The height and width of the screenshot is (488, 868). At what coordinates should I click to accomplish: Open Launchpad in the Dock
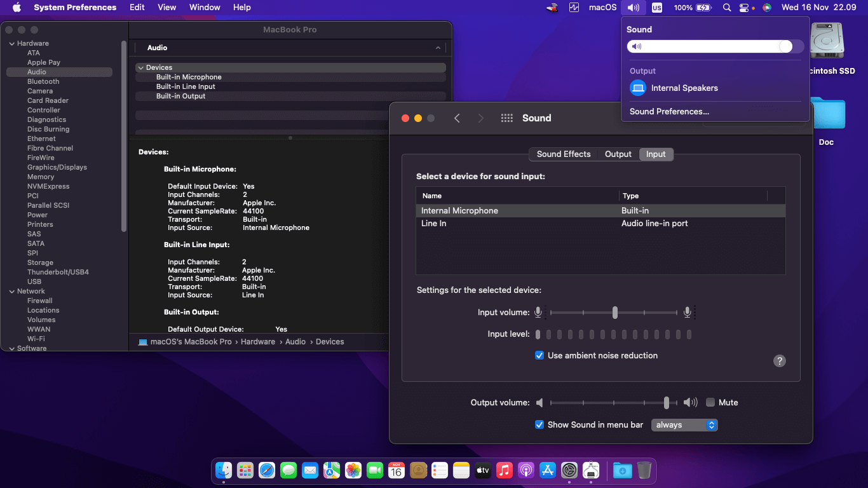(245, 470)
